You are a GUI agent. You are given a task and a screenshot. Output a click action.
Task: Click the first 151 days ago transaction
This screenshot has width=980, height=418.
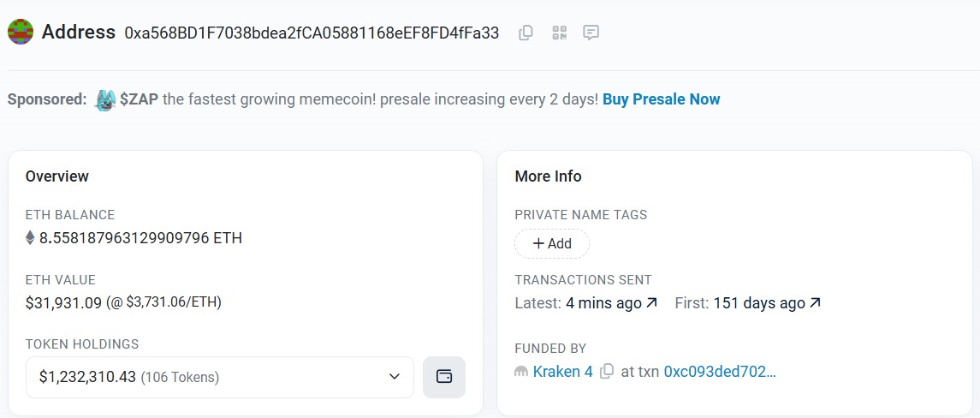[758, 303]
